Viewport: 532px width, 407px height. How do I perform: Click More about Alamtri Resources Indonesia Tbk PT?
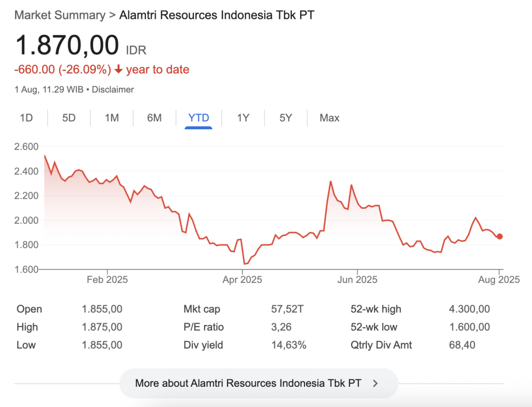tap(259, 383)
